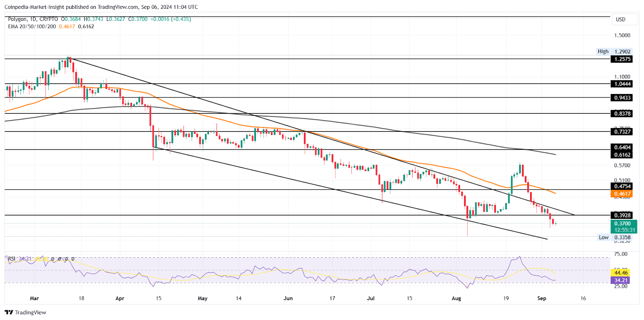
Task: Click the low price L0.3627 in legend
Action: [116, 19]
